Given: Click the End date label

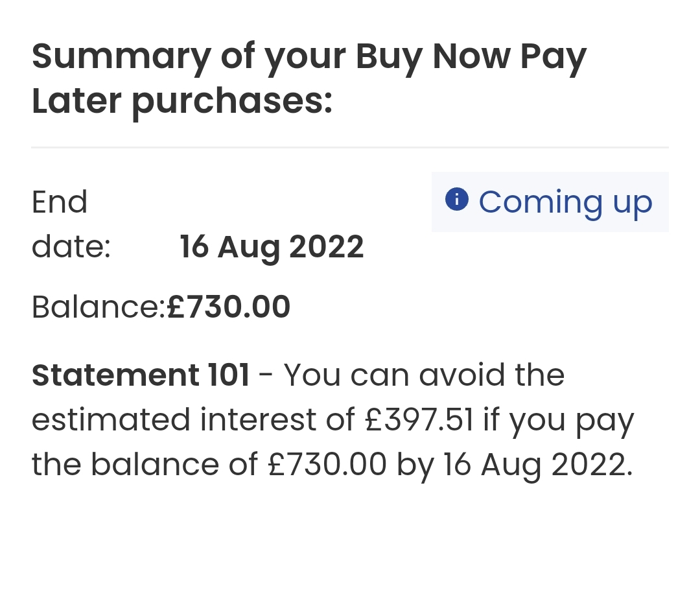Looking at the screenshot, I should pyautogui.click(x=71, y=224).
